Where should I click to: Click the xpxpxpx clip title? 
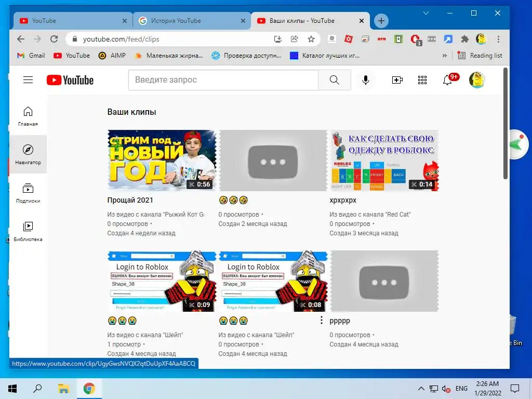pos(343,200)
